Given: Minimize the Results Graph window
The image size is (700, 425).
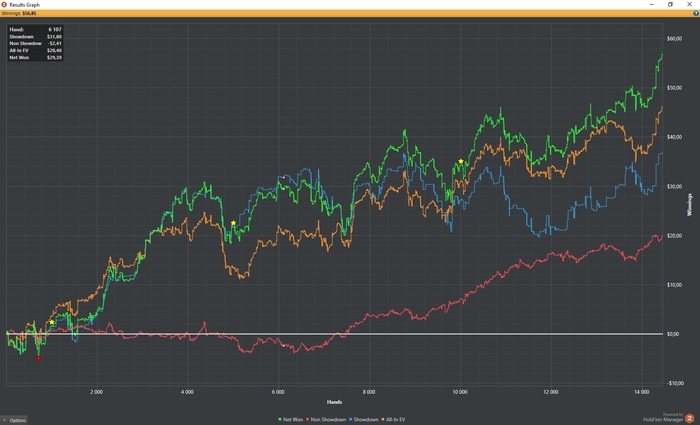Looking at the screenshot, I should [652, 4].
